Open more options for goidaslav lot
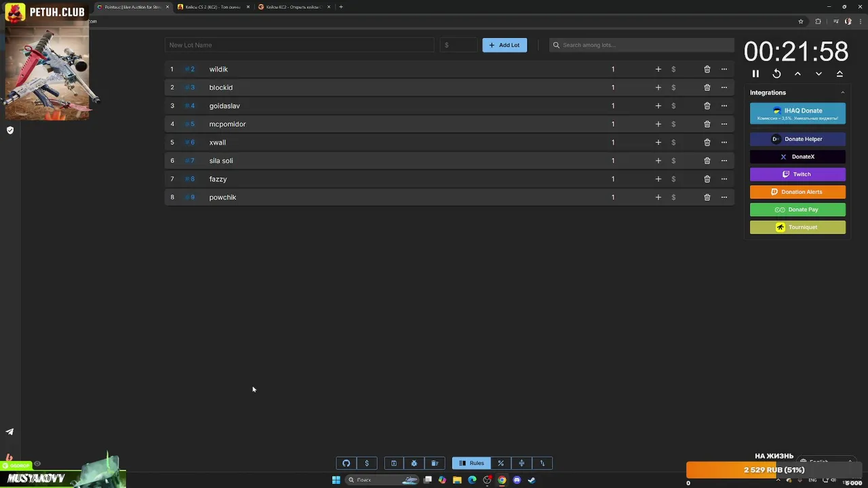868x488 pixels. [x=724, y=106]
